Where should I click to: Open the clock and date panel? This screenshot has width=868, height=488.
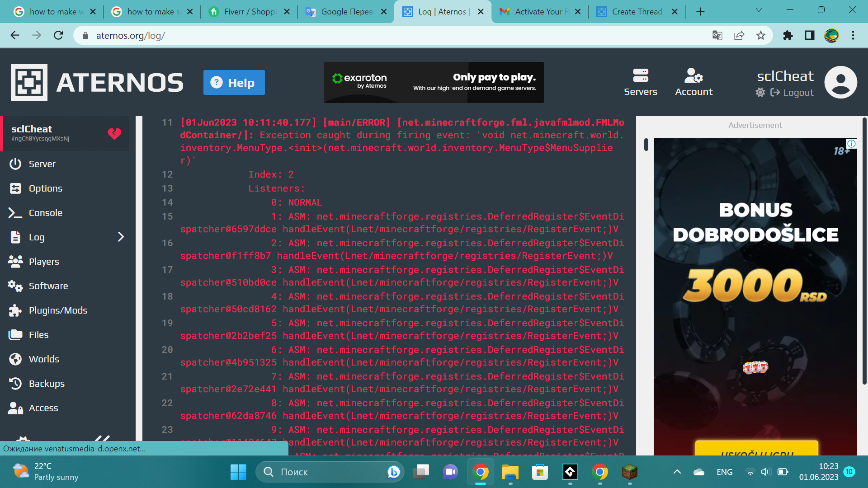pyautogui.click(x=819, y=472)
